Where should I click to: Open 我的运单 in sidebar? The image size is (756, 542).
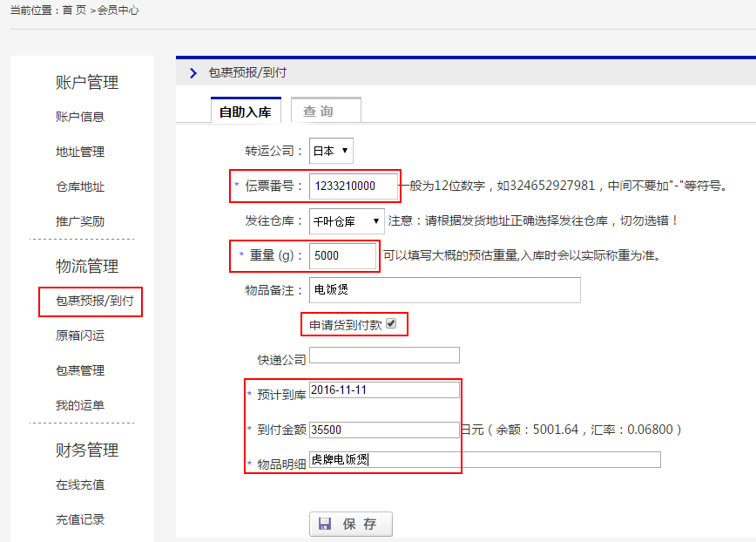80,405
